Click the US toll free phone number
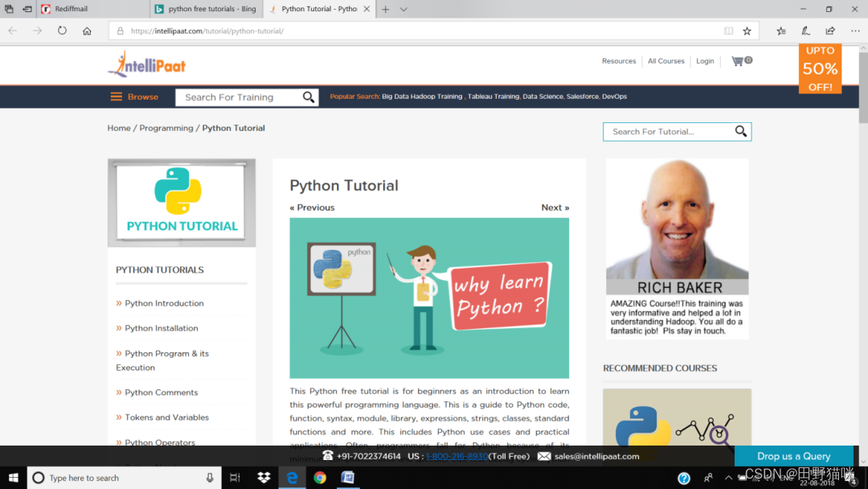This screenshot has height=489, width=868. [x=457, y=456]
